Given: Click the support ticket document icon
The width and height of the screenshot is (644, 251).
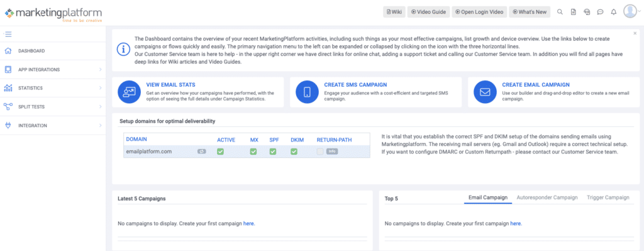Looking at the screenshot, I should tap(573, 12).
